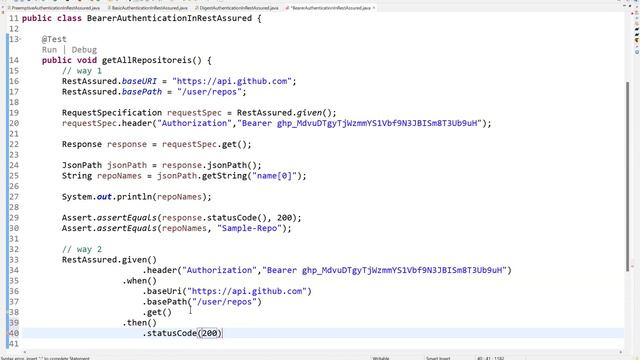Switch to BasicAuthenticationInRestAssured.java tab

pos(148,8)
